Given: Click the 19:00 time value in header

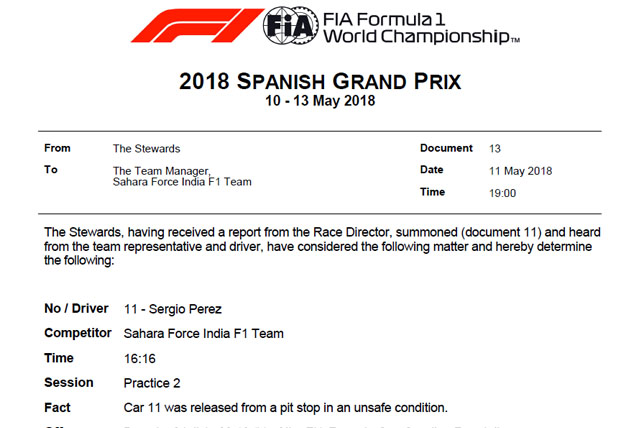Looking at the screenshot, I should pos(502,192).
